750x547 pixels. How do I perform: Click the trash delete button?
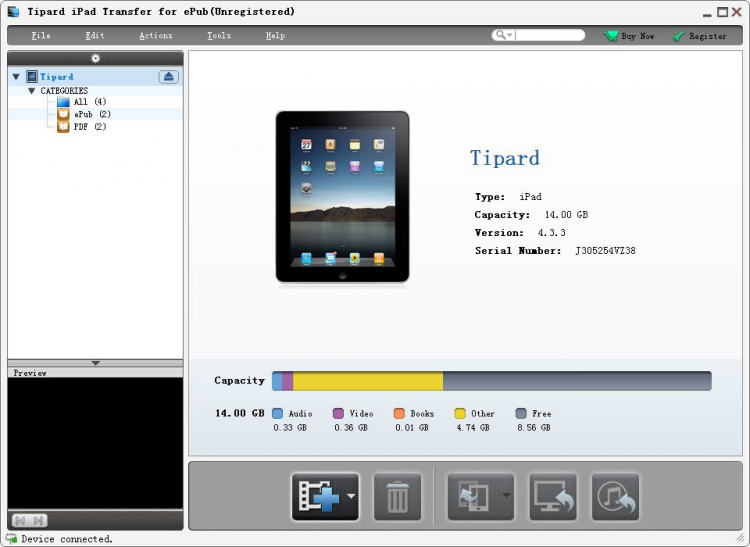coord(397,497)
